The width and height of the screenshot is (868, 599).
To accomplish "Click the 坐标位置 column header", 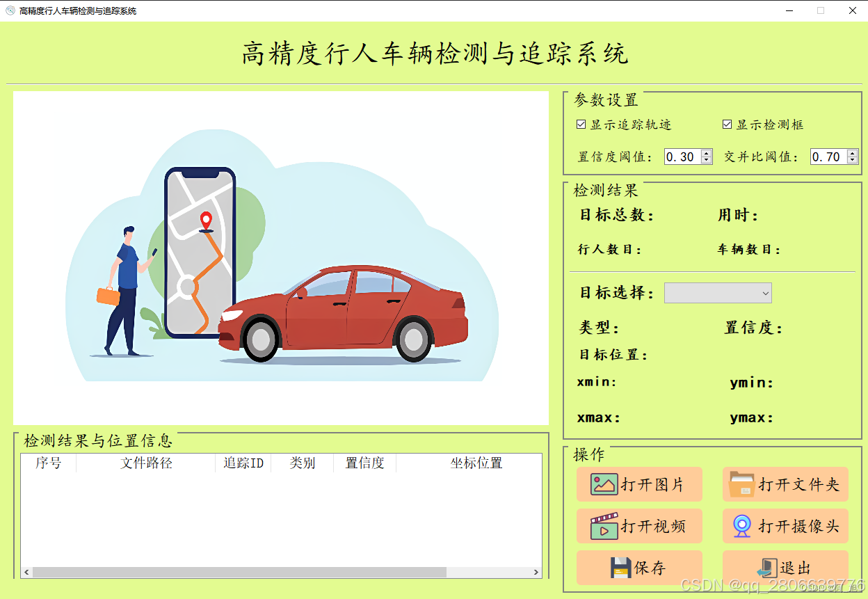I will 476,463.
